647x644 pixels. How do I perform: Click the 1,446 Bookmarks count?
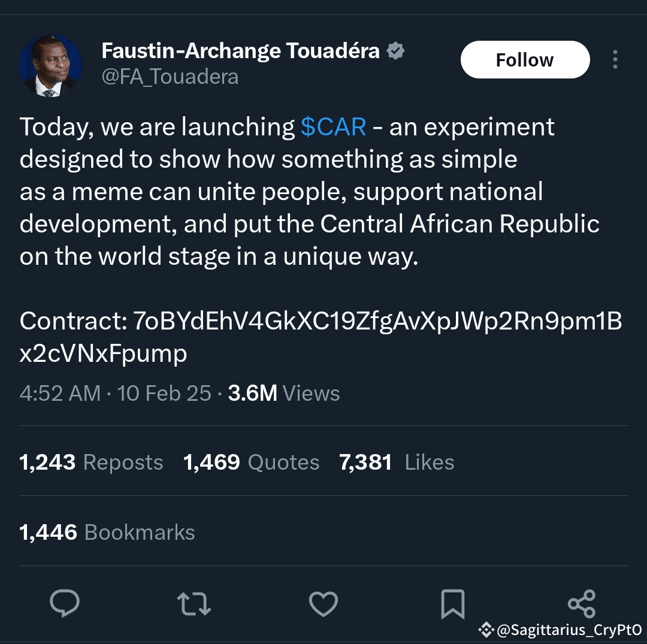click(x=107, y=532)
